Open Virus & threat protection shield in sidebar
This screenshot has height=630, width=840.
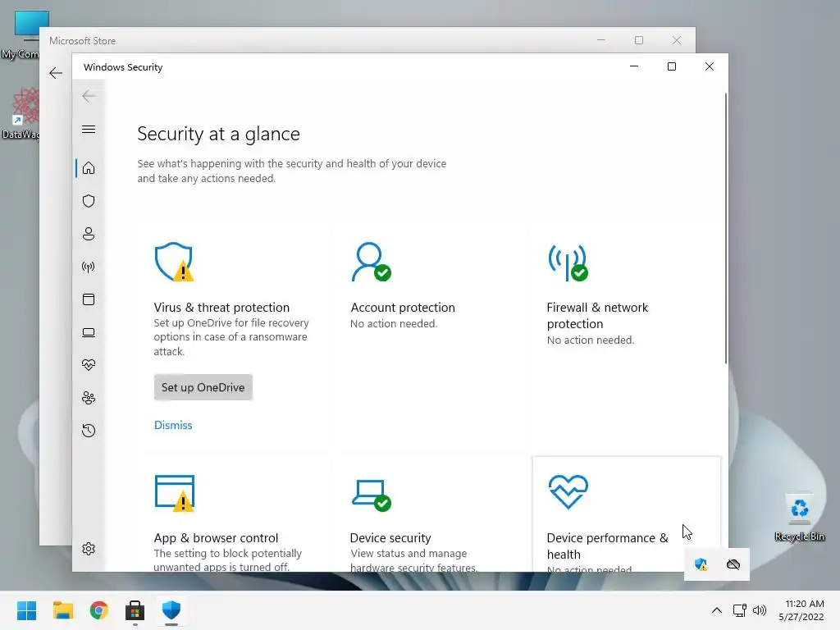pyautogui.click(x=89, y=201)
